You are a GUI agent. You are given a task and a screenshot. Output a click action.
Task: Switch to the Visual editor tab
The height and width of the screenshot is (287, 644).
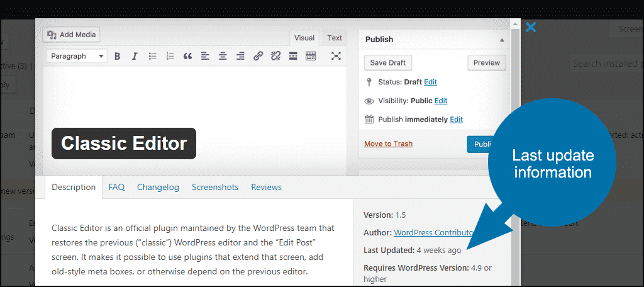pos(304,38)
